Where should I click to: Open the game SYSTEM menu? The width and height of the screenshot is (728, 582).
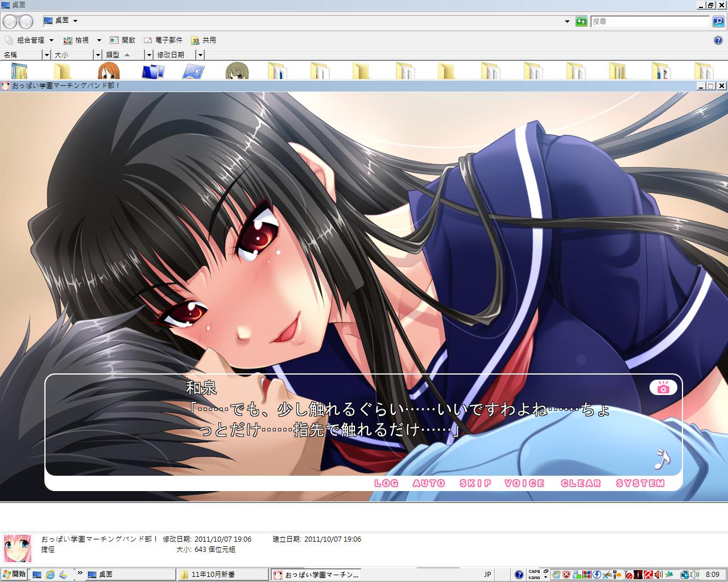point(640,483)
